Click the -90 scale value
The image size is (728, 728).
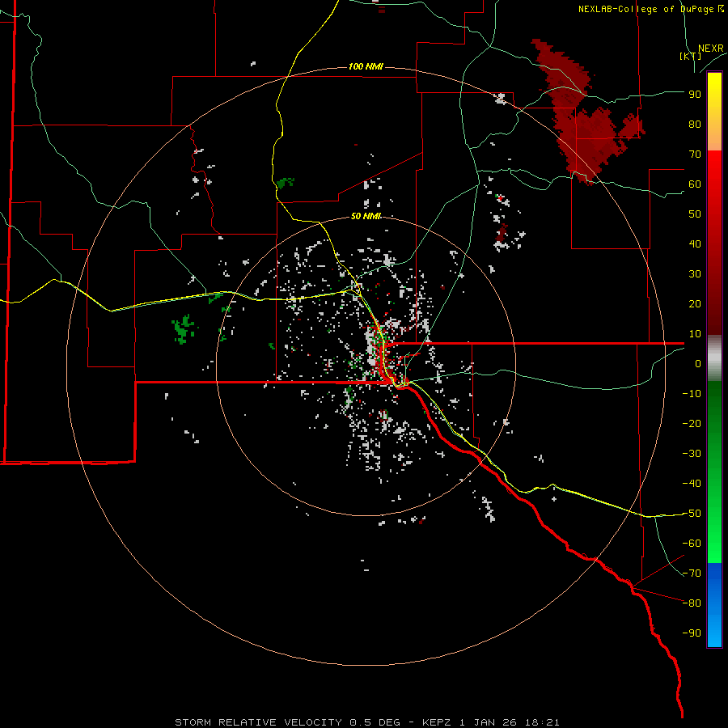tap(692, 633)
